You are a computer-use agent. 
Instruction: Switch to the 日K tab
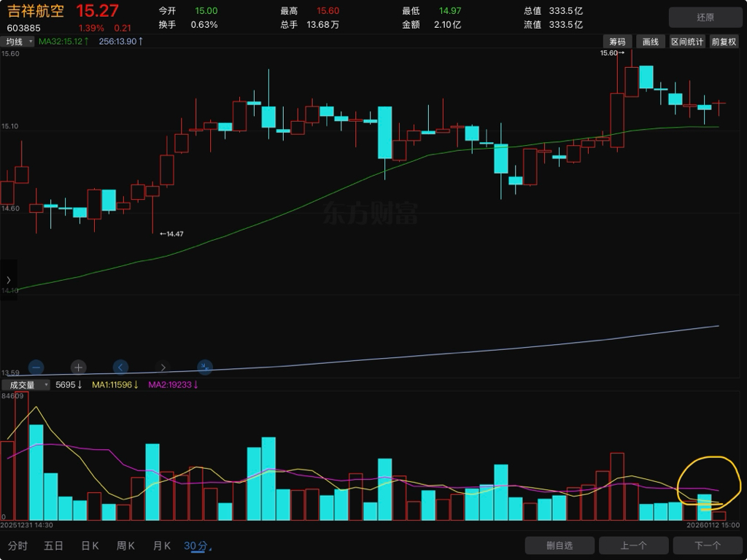click(90, 545)
